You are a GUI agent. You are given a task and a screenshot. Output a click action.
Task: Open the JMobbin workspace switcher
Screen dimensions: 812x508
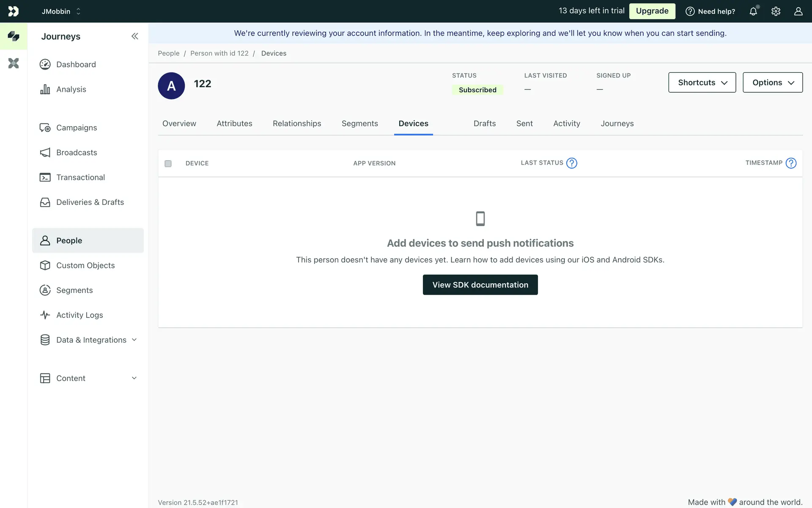61,11
